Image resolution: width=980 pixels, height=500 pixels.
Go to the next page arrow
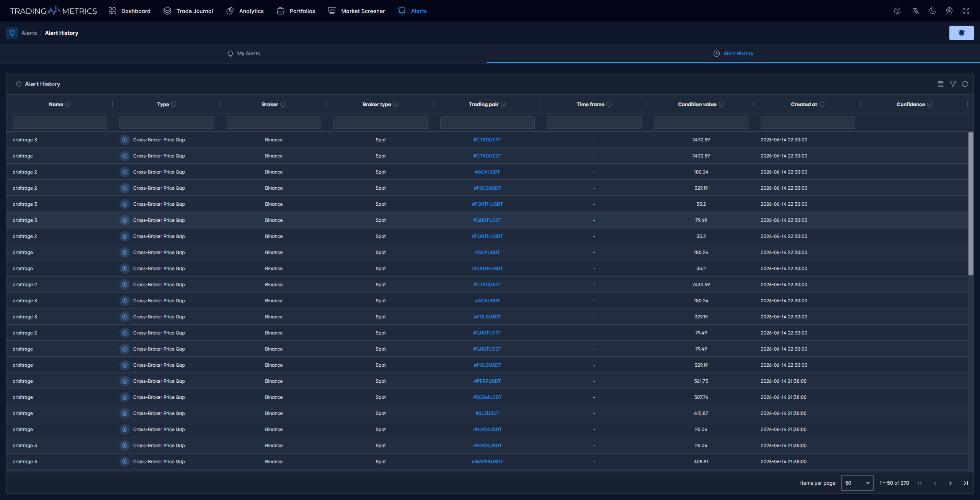pyautogui.click(x=951, y=483)
